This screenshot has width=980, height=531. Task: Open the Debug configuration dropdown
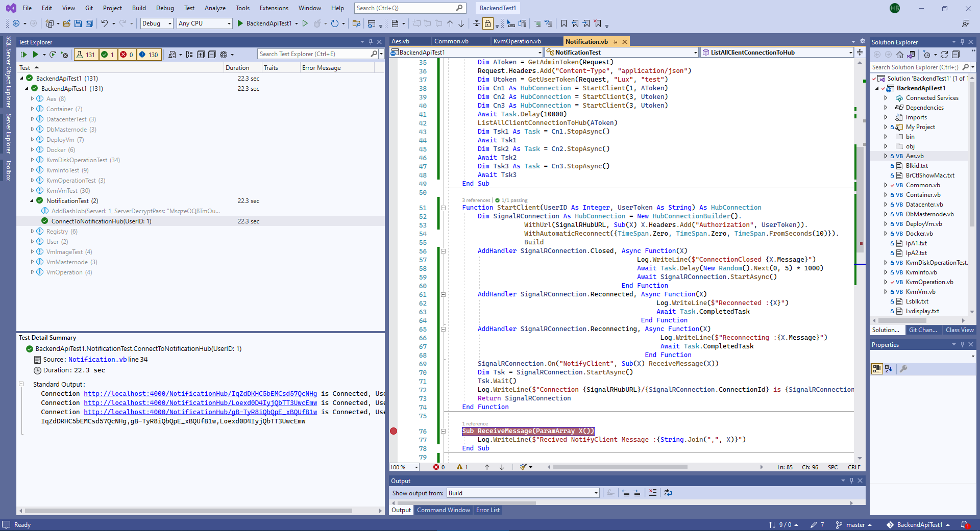click(156, 23)
